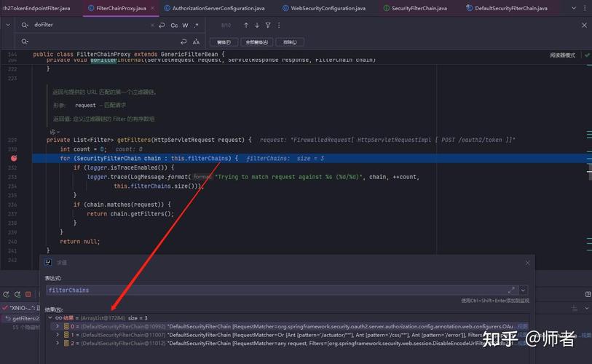592x364 pixels.
Task: Click the 'return null;' line
Action: pos(80,241)
